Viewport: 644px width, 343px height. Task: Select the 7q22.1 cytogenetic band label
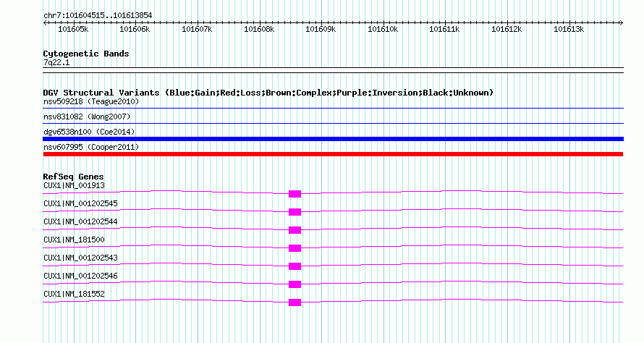[56, 63]
